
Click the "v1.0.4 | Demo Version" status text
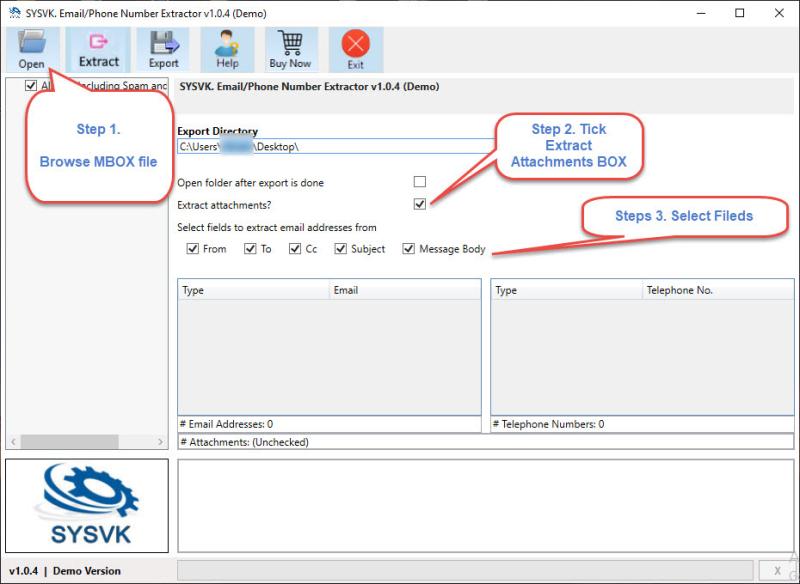coord(65,571)
